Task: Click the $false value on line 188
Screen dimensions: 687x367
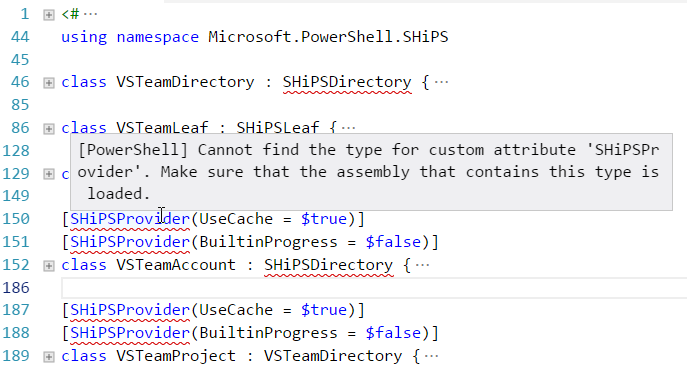Action: point(393,333)
